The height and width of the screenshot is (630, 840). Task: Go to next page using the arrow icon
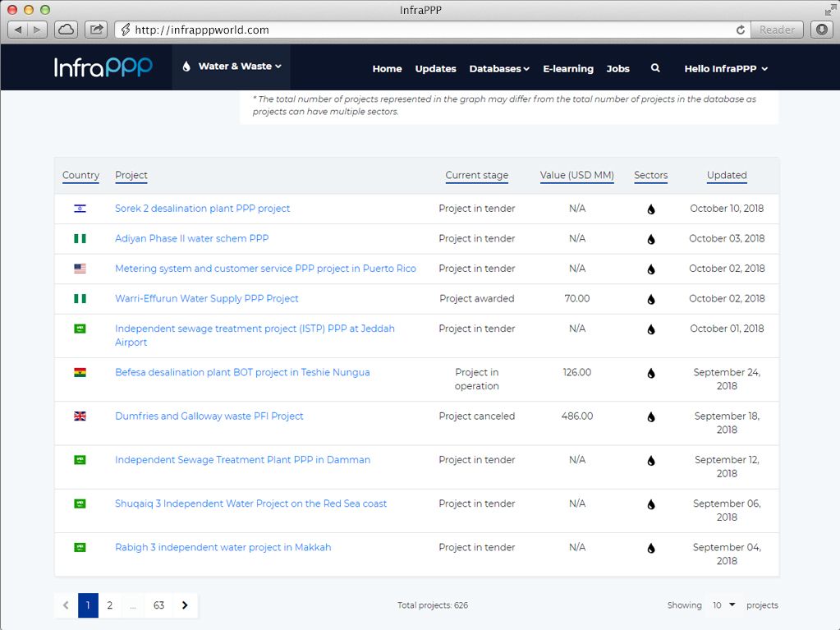pyautogui.click(x=185, y=605)
